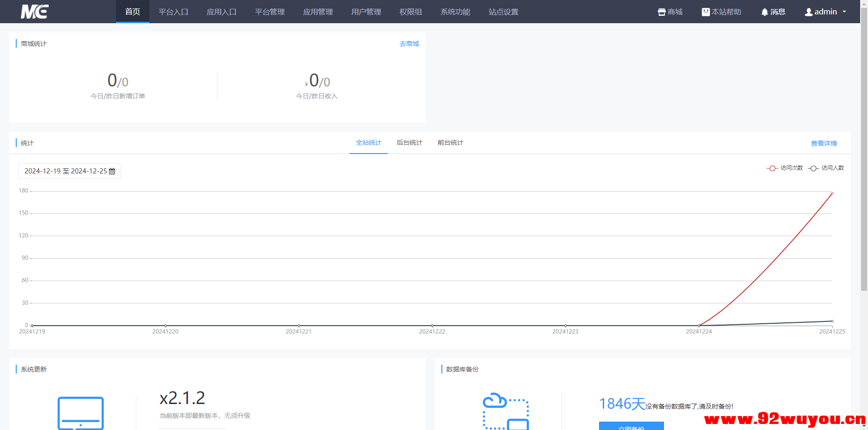Switch to 前台统计 tab
Viewport: 868px width, 430px height.
pos(450,142)
